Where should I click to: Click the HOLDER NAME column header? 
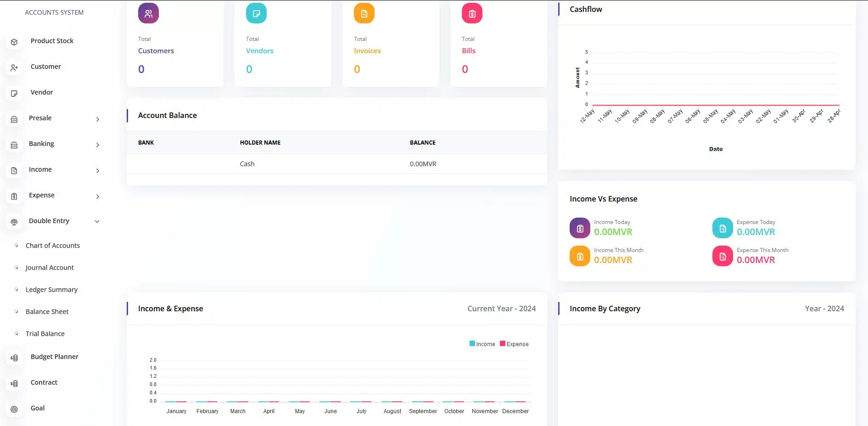260,143
